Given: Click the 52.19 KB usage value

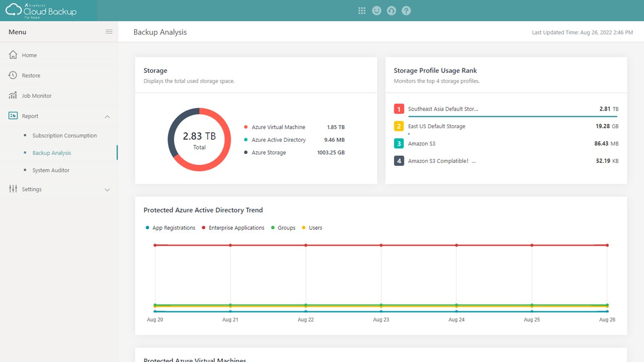Looking at the screenshot, I should point(607,161).
